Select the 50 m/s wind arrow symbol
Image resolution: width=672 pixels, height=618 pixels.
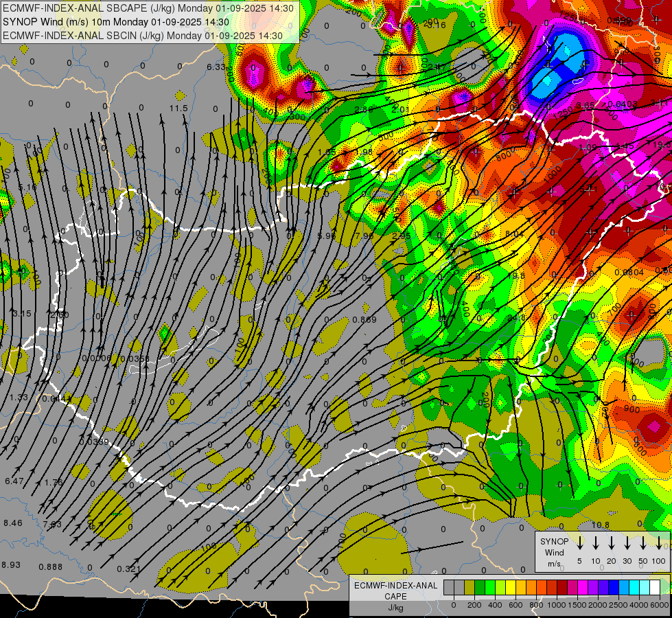(x=643, y=542)
